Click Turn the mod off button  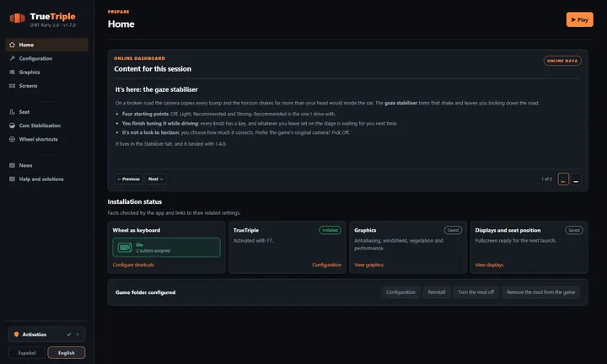coord(476,292)
